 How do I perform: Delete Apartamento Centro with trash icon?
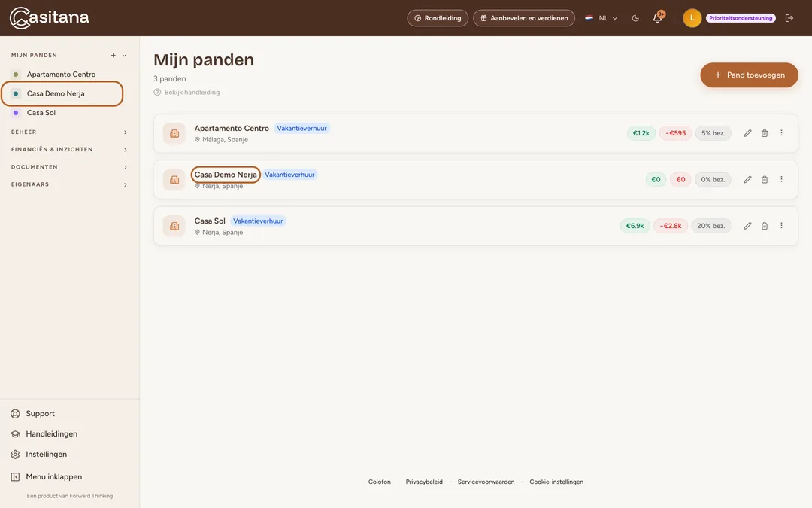(x=765, y=133)
